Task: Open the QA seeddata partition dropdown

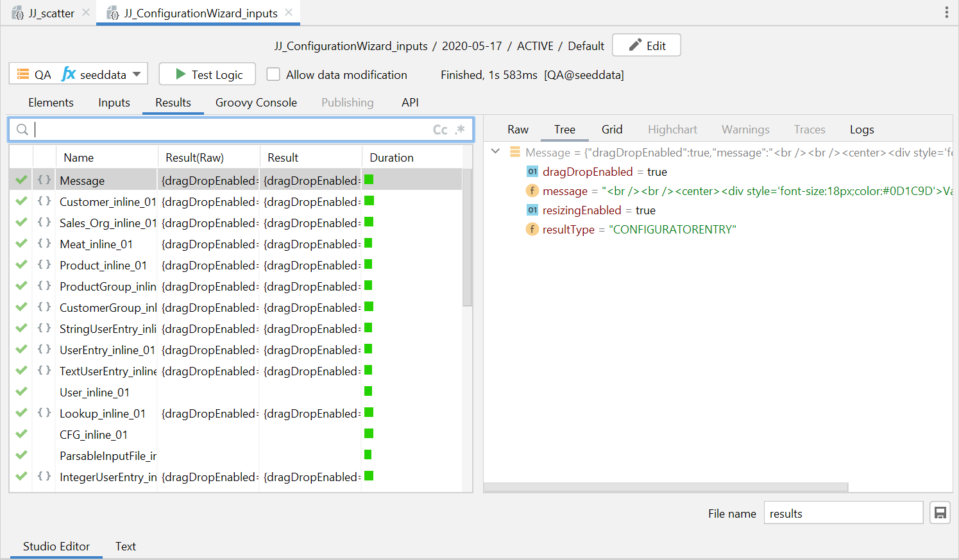Action: tap(78, 74)
